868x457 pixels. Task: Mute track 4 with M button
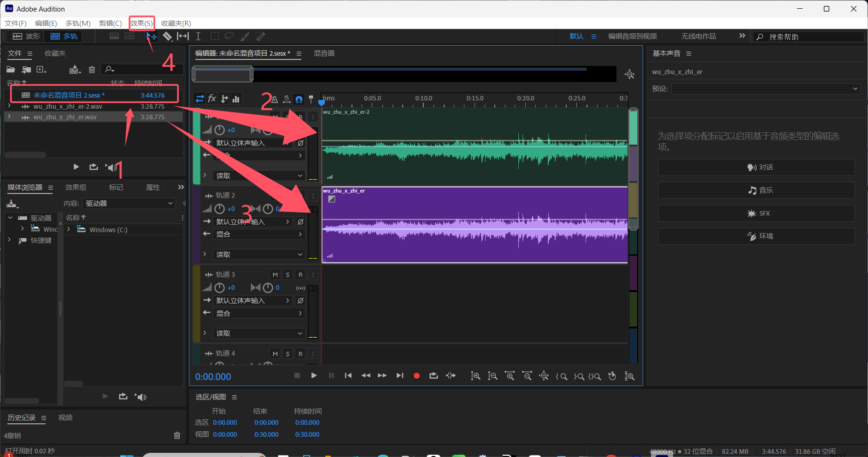tap(275, 354)
